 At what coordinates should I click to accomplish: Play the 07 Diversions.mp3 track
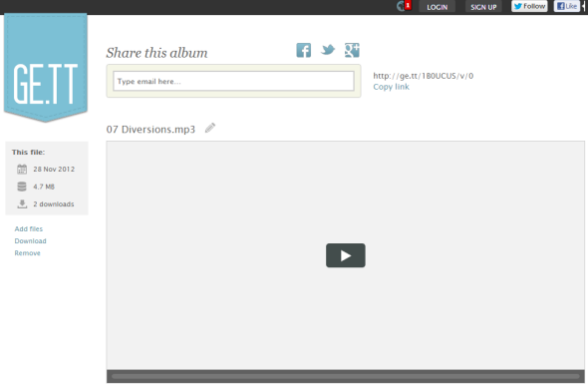[x=346, y=255]
